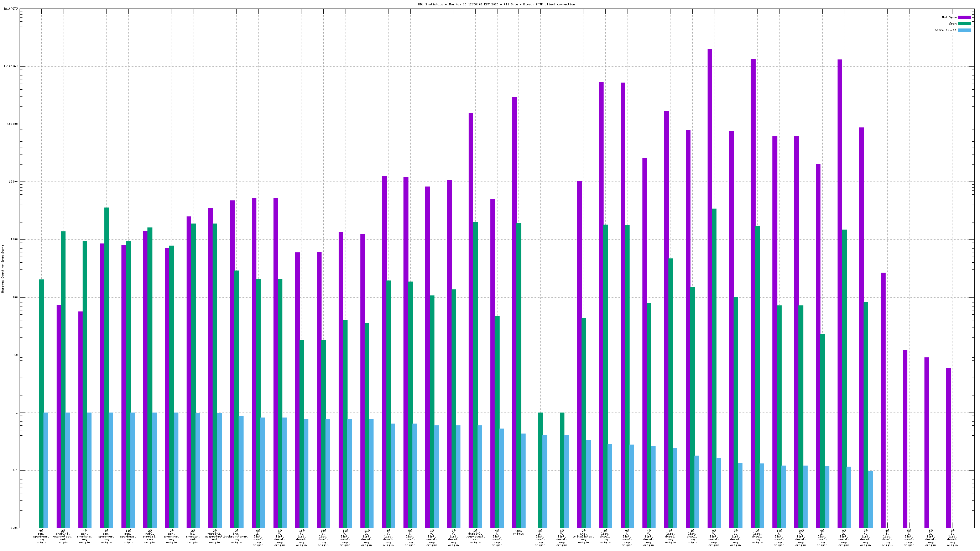
Task: Click the dnsbl-3.uceprotect.net x-axis label
Action: 475,536
